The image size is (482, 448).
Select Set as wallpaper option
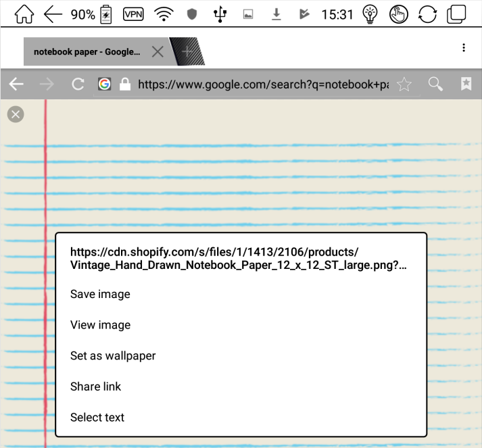pos(113,356)
